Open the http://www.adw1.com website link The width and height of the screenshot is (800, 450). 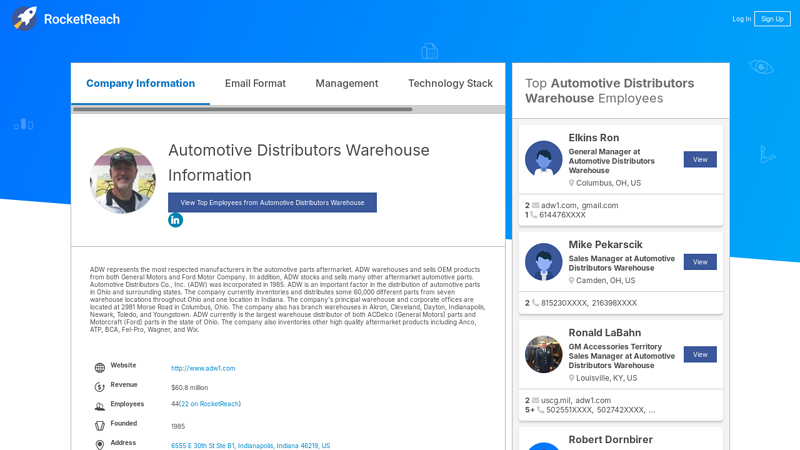203,368
